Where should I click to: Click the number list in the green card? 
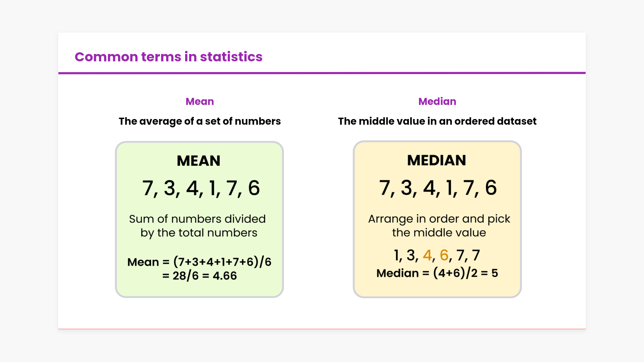click(x=201, y=188)
